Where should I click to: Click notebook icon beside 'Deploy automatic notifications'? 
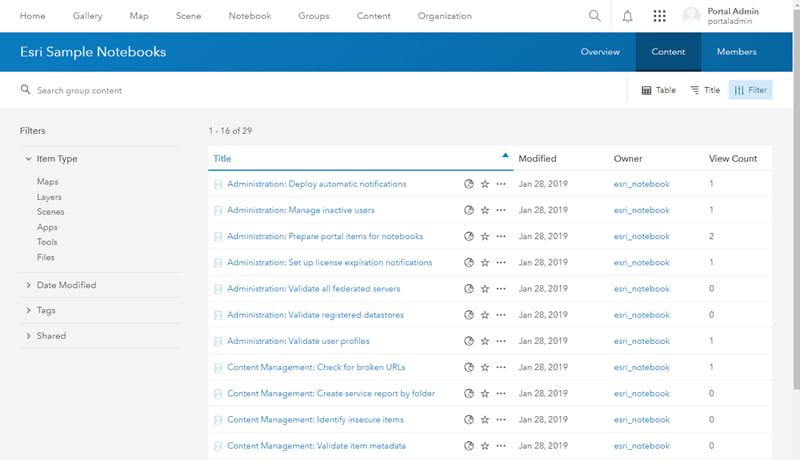pyautogui.click(x=218, y=184)
